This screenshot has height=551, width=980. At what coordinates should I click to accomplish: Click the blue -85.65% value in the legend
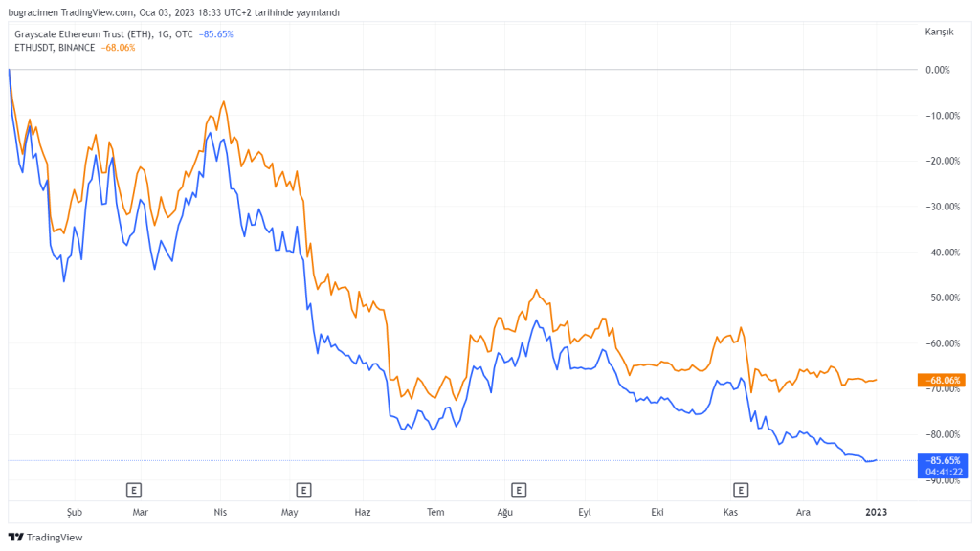pyautogui.click(x=215, y=34)
